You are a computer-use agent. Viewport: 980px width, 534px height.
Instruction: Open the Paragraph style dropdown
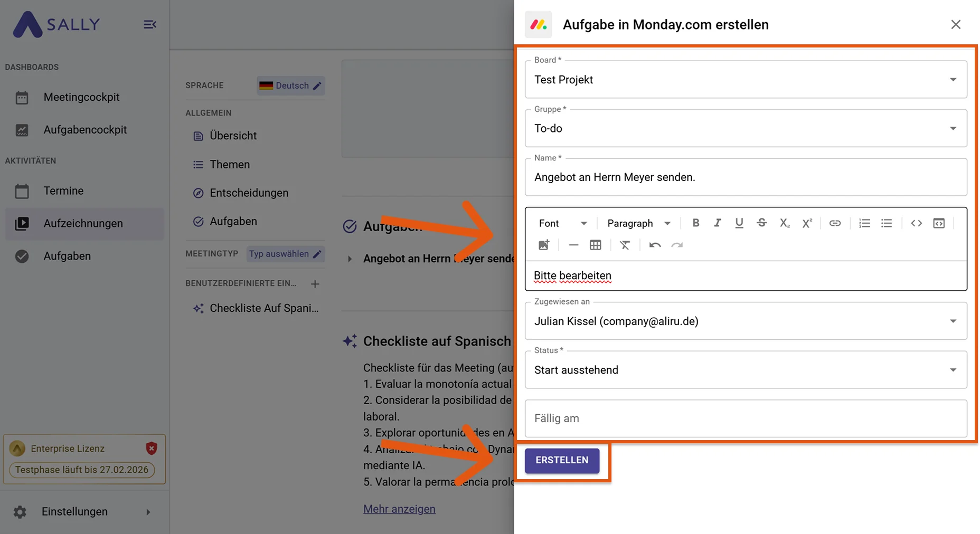click(x=639, y=223)
